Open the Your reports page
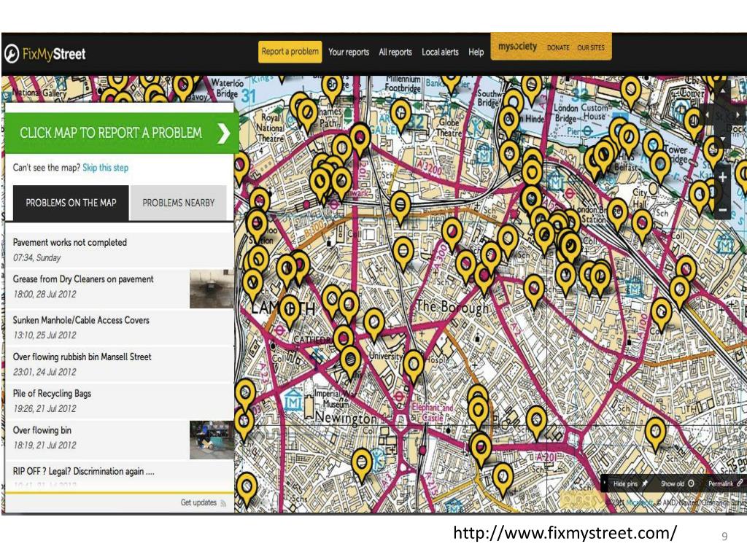747x560 pixels. tap(349, 52)
